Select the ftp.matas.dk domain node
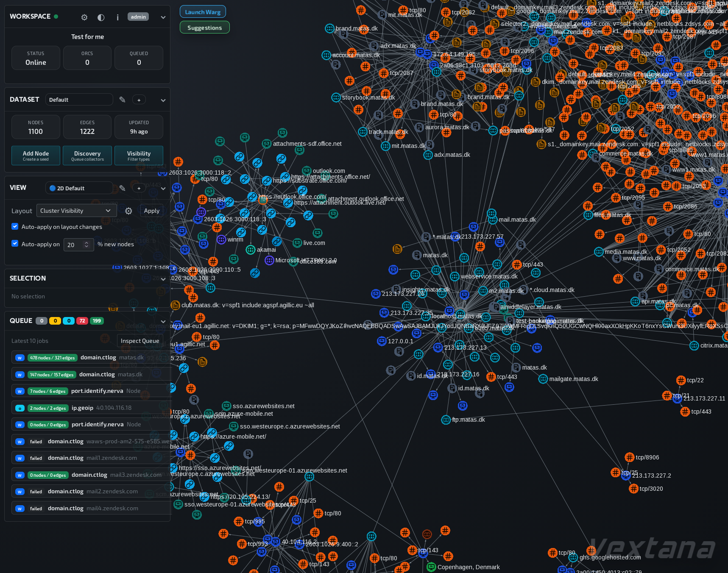728x573 pixels. click(446, 420)
